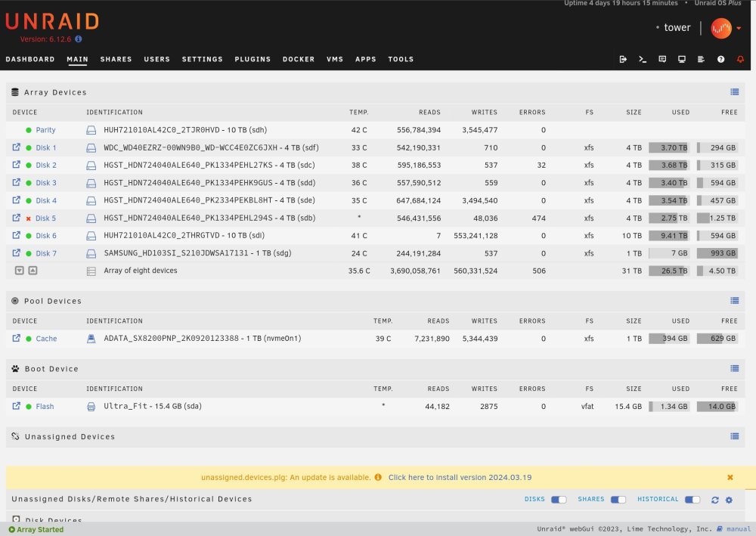Click the version info icon beside 6.12.6
This screenshot has height=536, width=756.
[x=78, y=39]
